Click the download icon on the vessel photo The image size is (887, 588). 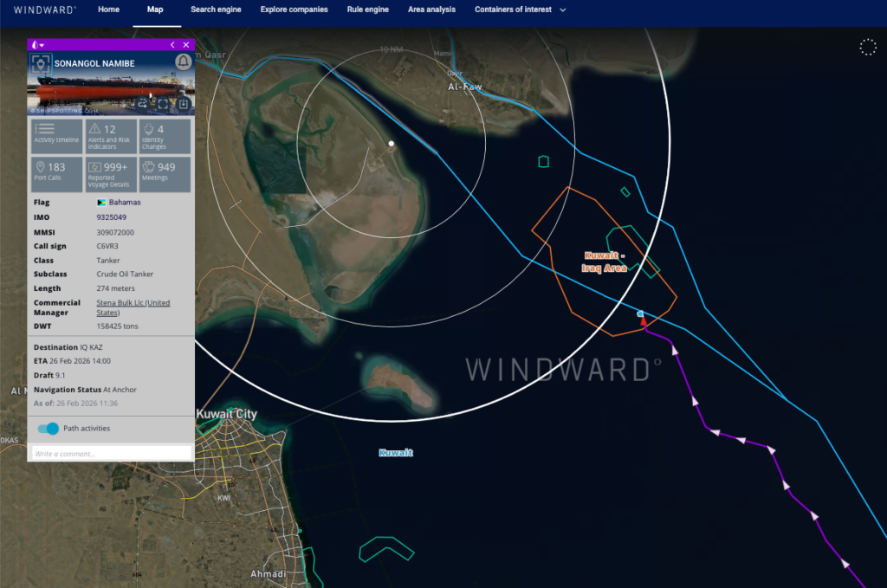click(184, 104)
